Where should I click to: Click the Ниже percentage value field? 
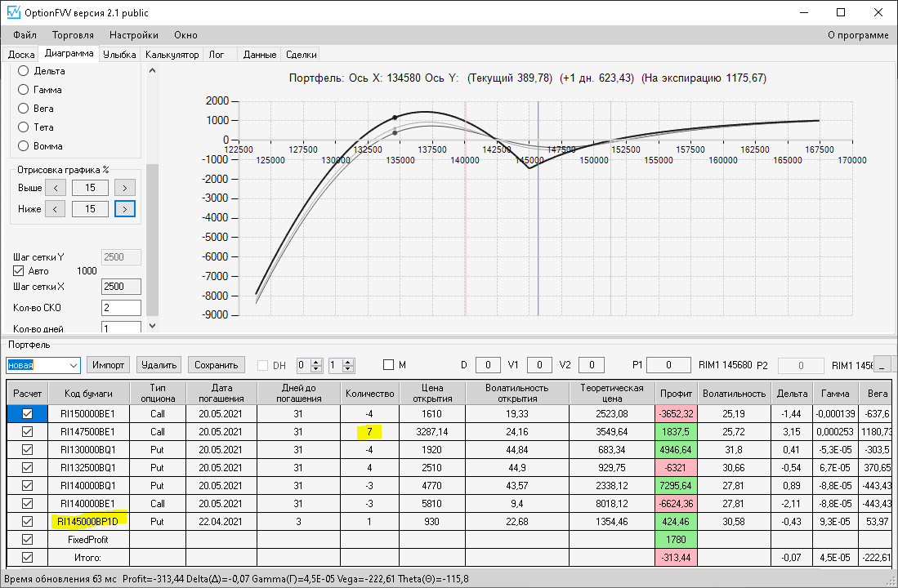pyautogui.click(x=90, y=209)
